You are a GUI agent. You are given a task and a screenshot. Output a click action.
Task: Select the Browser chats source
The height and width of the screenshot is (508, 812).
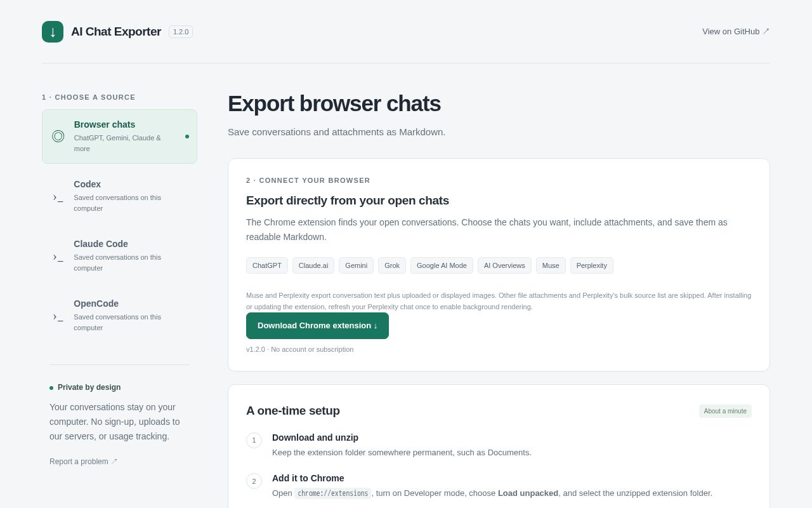[x=119, y=137]
